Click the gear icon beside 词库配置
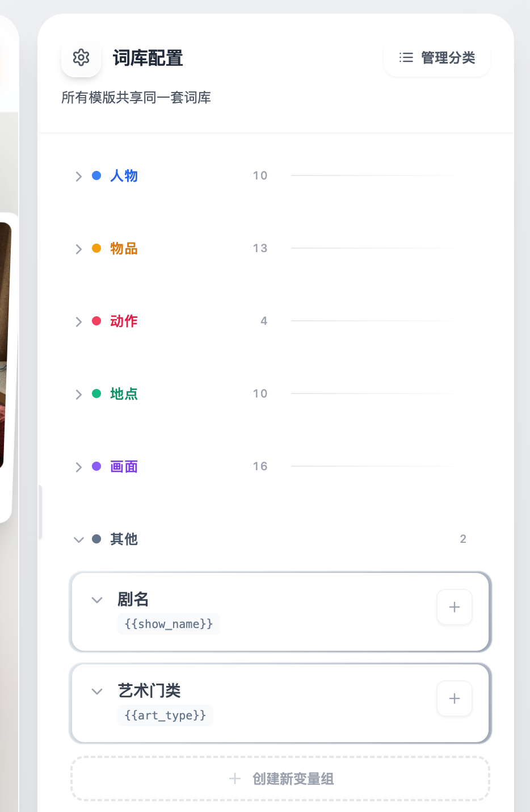Screen dimensions: 530x812 point(81,57)
